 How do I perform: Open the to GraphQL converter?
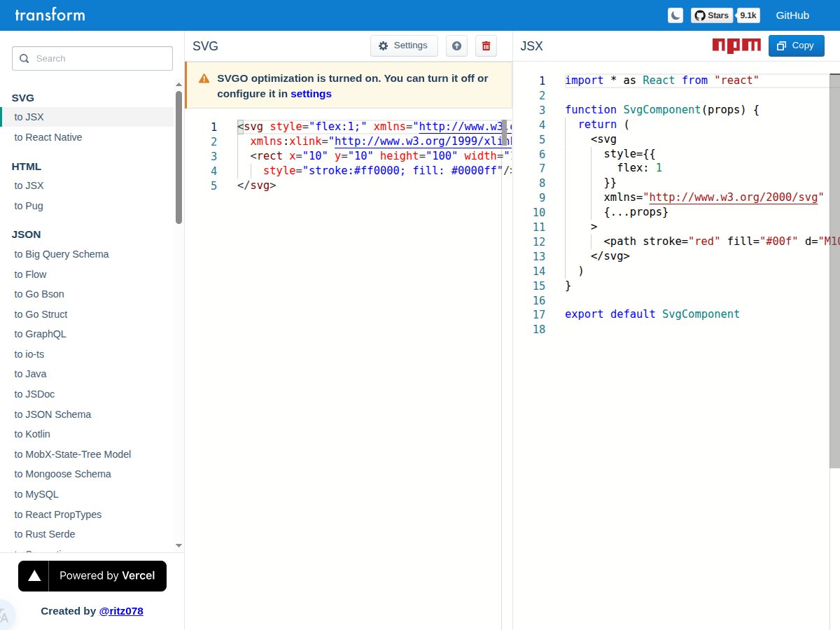pyautogui.click(x=40, y=334)
